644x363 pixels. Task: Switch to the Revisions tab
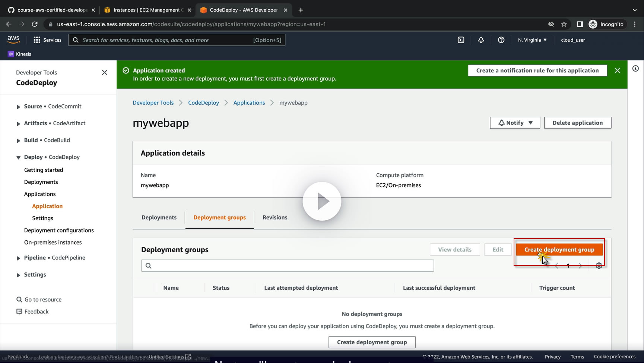coord(275,218)
